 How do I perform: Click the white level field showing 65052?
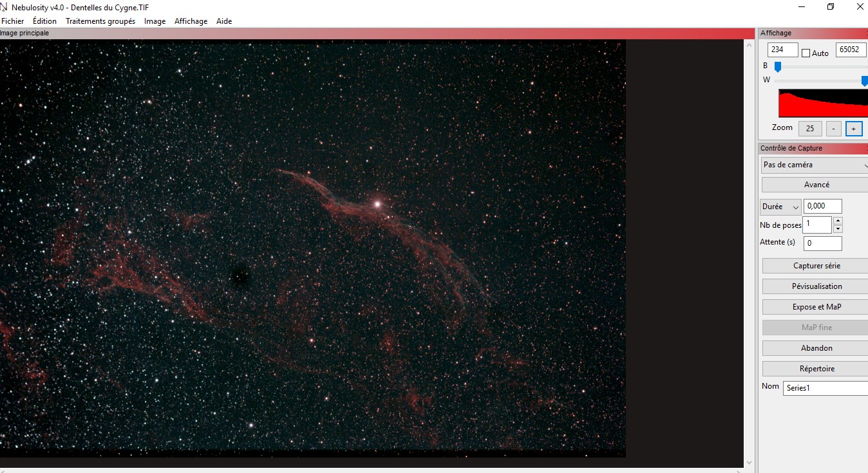tap(851, 50)
